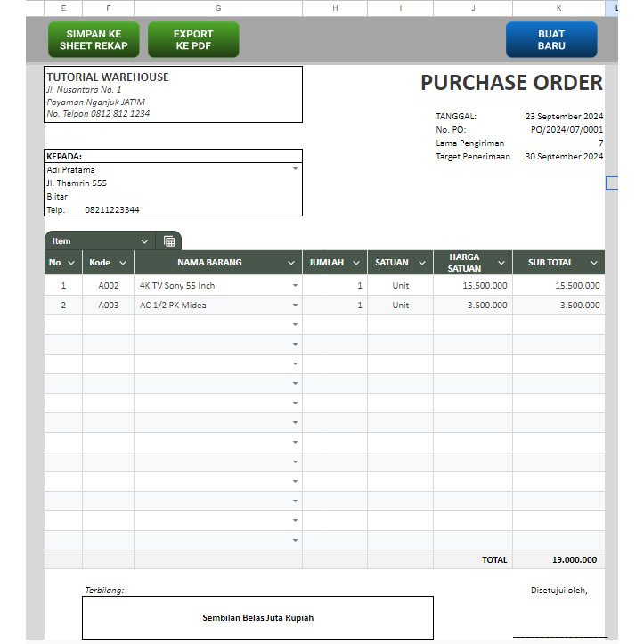Viewport: 644px width, 644px height.
Task: Click the Terbilang: label
Action: tap(104, 591)
